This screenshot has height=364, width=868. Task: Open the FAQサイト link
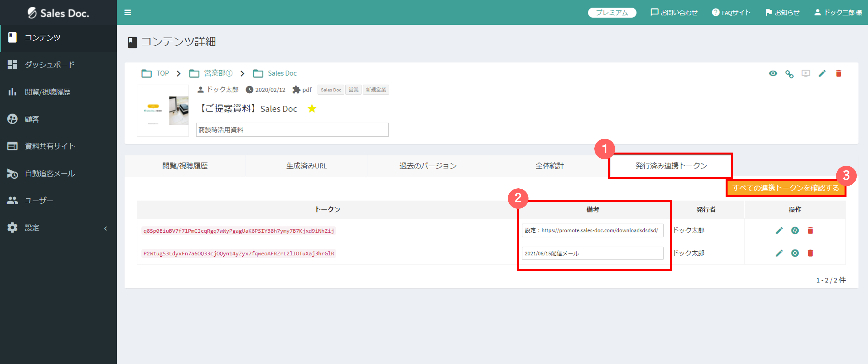click(731, 12)
